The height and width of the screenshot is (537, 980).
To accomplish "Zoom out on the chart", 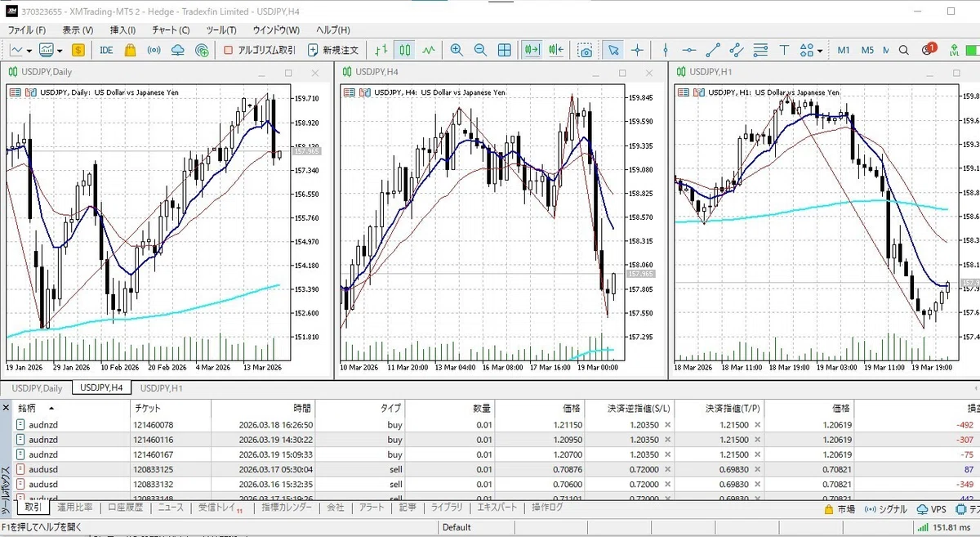I will pos(479,50).
